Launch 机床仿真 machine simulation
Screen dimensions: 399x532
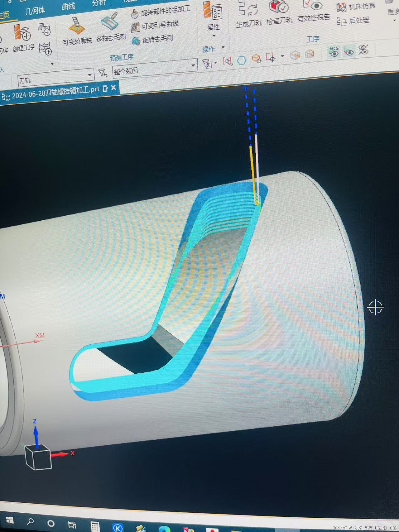pyautogui.click(x=356, y=7)
